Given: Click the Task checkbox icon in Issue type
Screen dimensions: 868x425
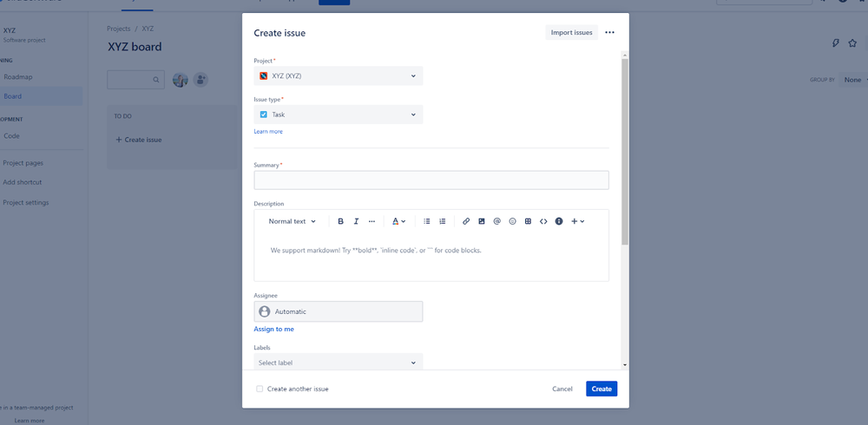Looking at the screenshot, I should click(264, 114).
